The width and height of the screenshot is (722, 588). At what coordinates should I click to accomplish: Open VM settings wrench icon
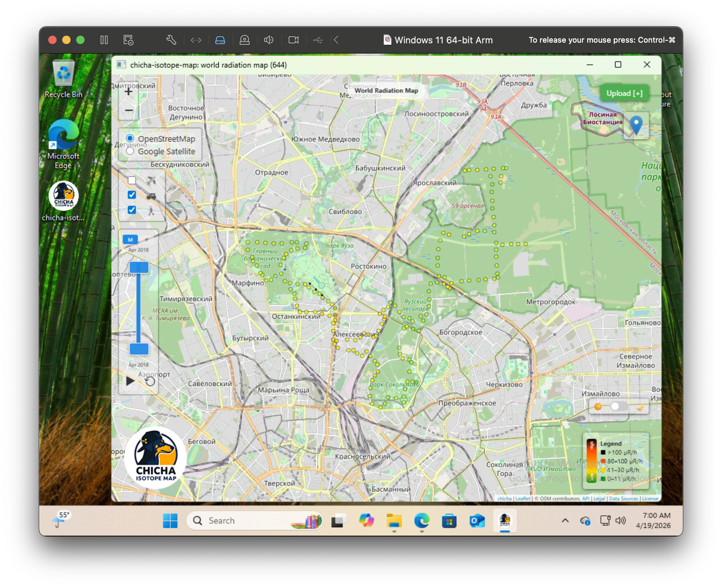click(171, 40)
